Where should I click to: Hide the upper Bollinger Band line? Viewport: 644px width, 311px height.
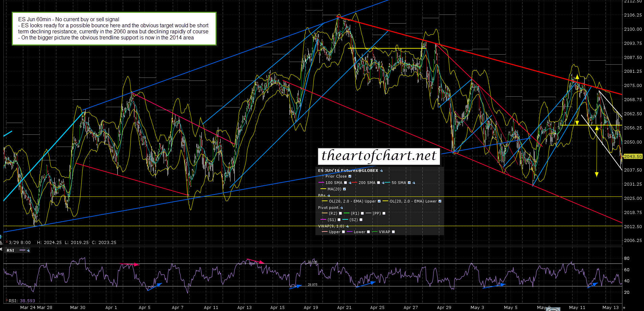coord(379,201)
